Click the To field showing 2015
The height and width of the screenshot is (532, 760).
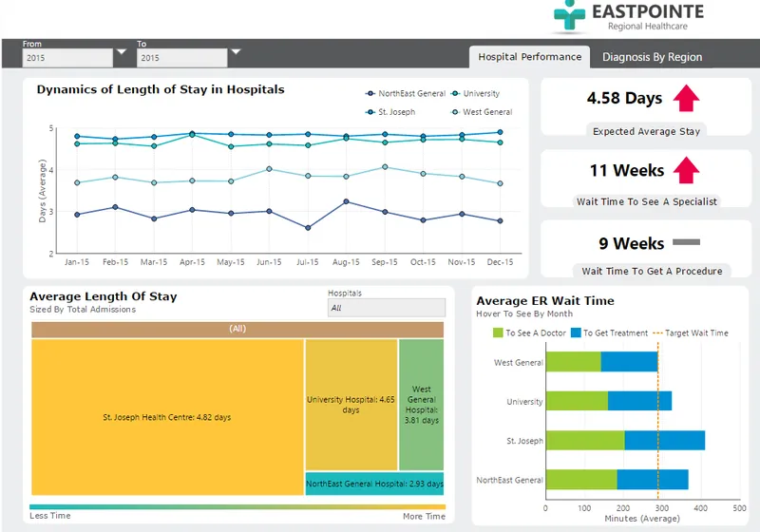[181, 58]
